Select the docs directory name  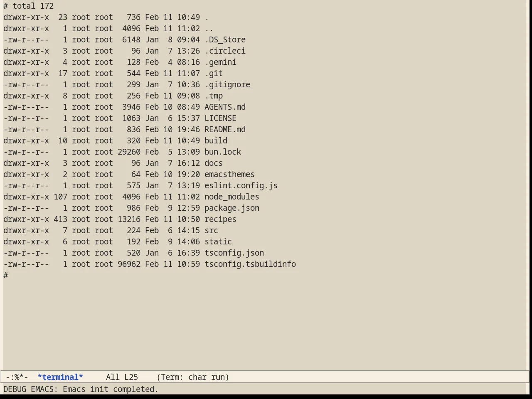[x=214, y=163]
